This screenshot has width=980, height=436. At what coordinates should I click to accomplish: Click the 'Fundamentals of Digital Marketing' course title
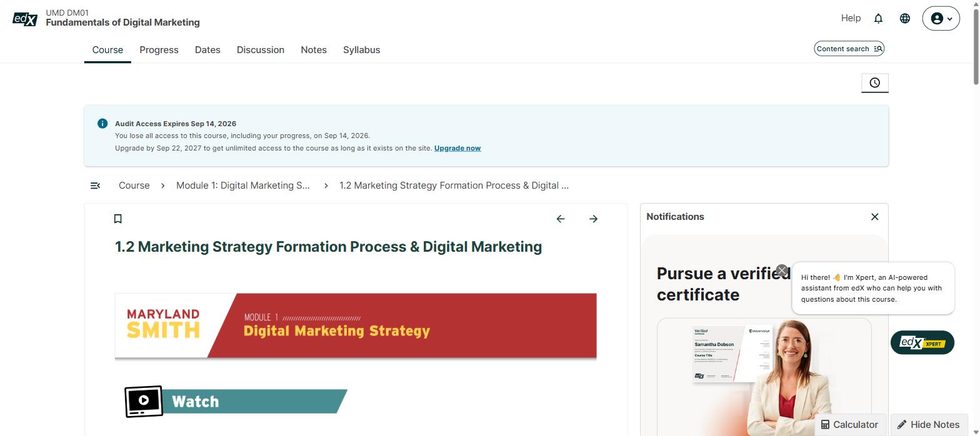click(122, 22)
